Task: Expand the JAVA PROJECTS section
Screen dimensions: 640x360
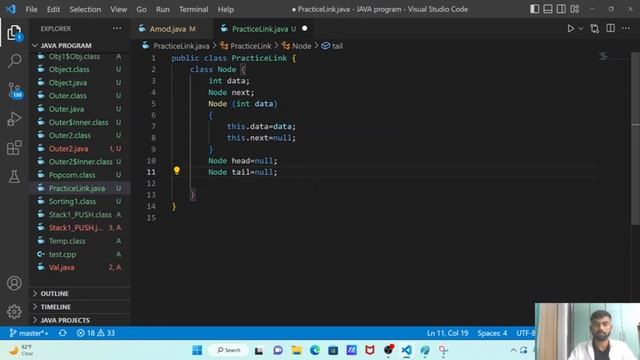Action: pyautogui.click(x=80, y=320)
